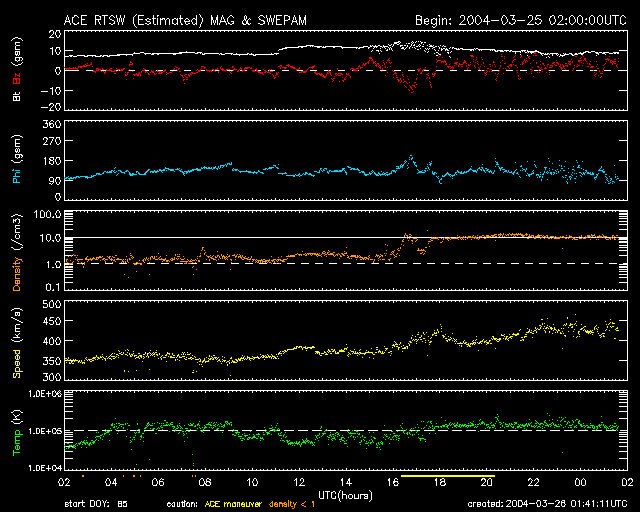Click the 'Begin: 2004-03-25 02:00:00UTC' timestamp
Image resolution: width=640 pixels, height=512 pixels.
pyautogui.click(x=521, y=20)
